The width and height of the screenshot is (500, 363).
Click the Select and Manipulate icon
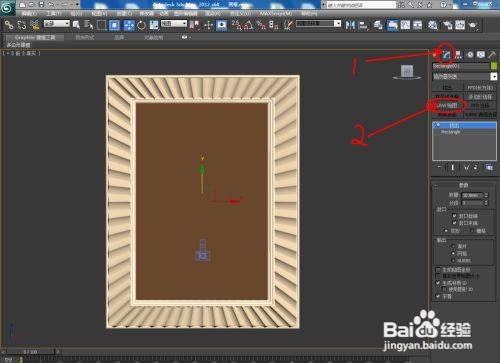point(209,25)
